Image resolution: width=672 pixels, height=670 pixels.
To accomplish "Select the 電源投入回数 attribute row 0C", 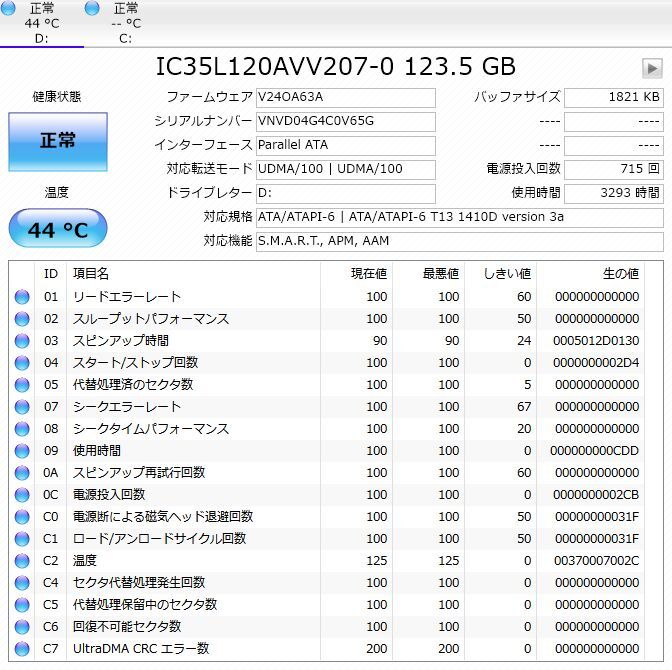I will [327, 495].
